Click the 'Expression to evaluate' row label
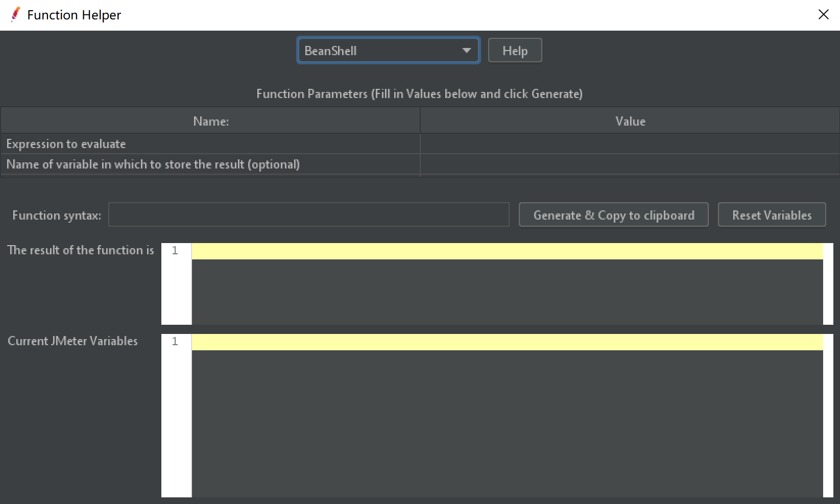Viewport: 840px width, 504px height. [66, 144]
